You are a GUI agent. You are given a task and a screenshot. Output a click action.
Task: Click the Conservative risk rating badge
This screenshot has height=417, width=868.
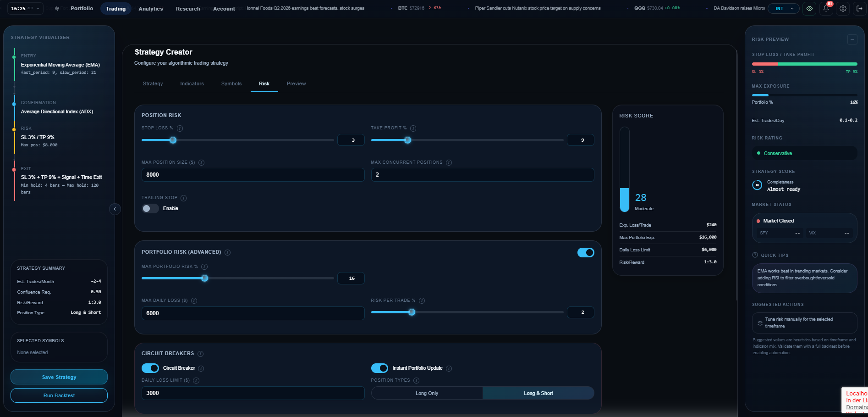coord(804,153)
